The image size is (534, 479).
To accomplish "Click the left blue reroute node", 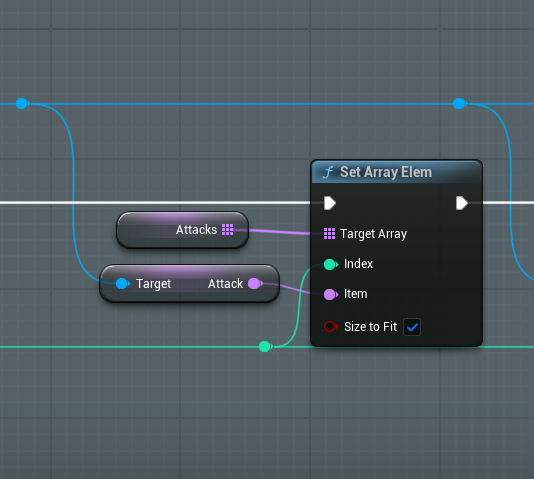I will [22, 103].
